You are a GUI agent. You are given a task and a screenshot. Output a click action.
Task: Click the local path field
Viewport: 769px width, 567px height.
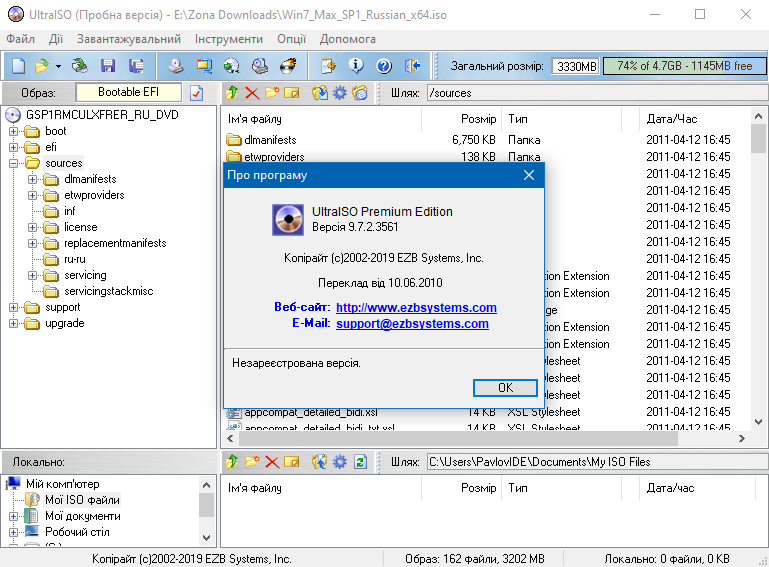coord(597,462)
